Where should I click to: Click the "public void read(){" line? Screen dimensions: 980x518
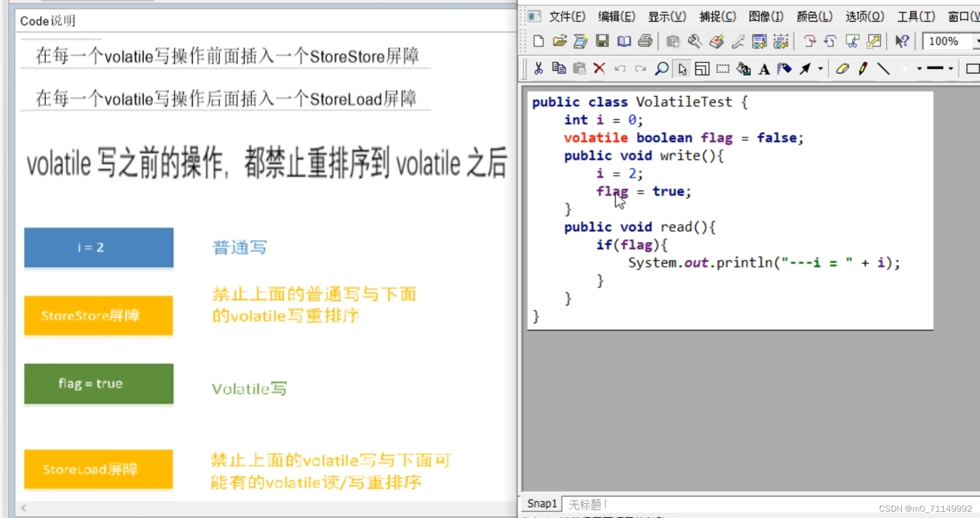pos(639,227)
